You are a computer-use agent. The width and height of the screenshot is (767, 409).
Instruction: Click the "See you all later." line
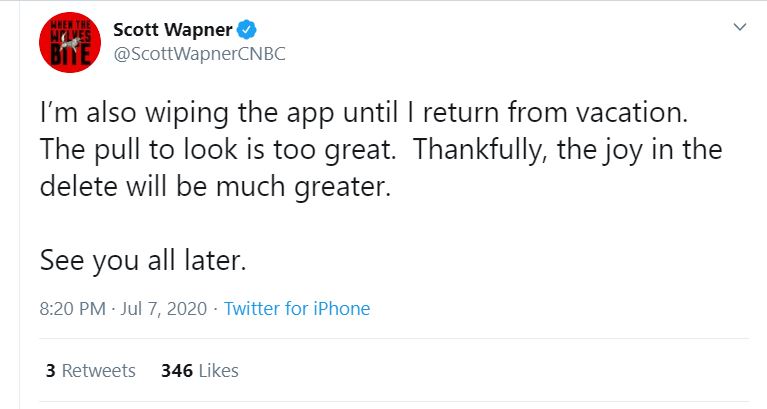(x=143, y=260)
